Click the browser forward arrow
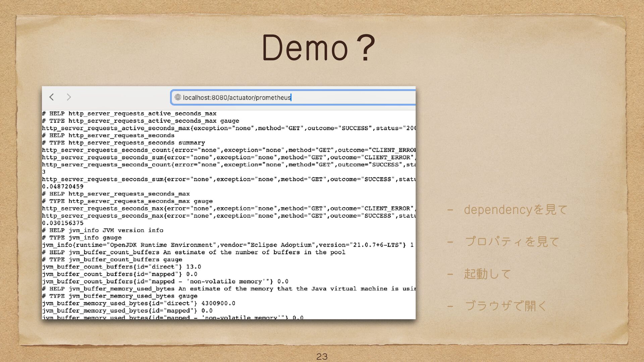The width and height of the screenshot is (644, 362). click(69, 97)
